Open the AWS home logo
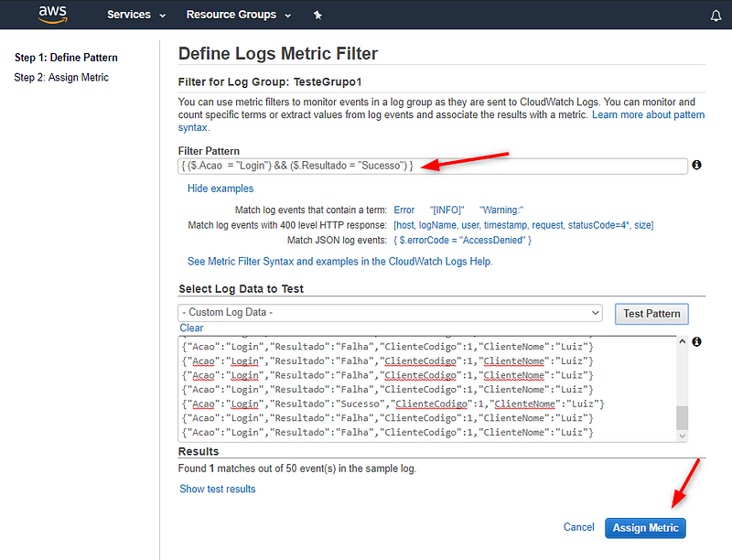 [53, 15]
